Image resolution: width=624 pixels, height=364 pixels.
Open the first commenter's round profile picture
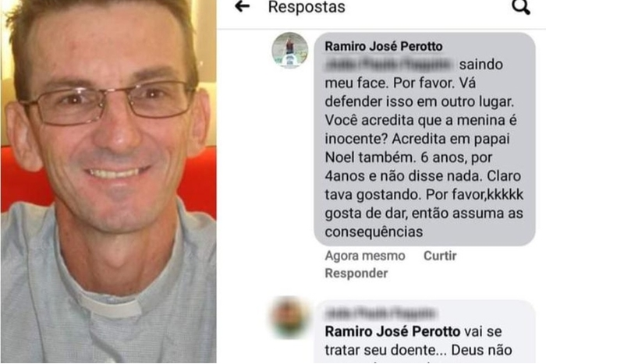289,51
